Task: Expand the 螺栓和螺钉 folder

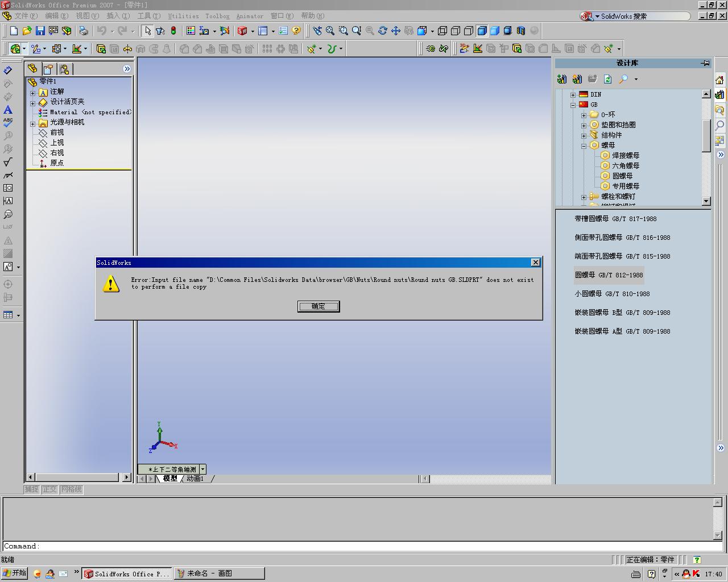Action: 584,197
